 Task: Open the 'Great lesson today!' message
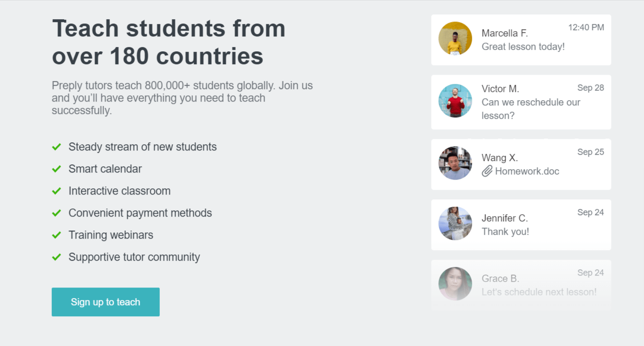[x=523, y=46]
